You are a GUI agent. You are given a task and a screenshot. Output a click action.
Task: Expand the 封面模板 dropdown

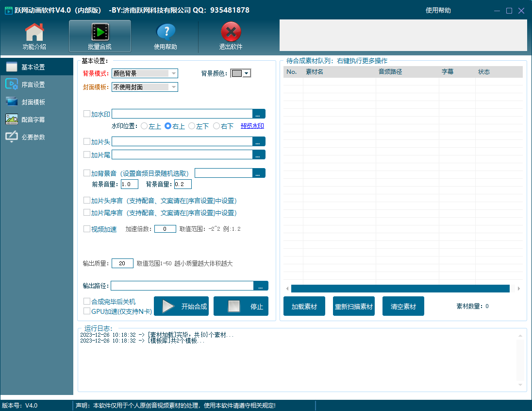(173, 87)
